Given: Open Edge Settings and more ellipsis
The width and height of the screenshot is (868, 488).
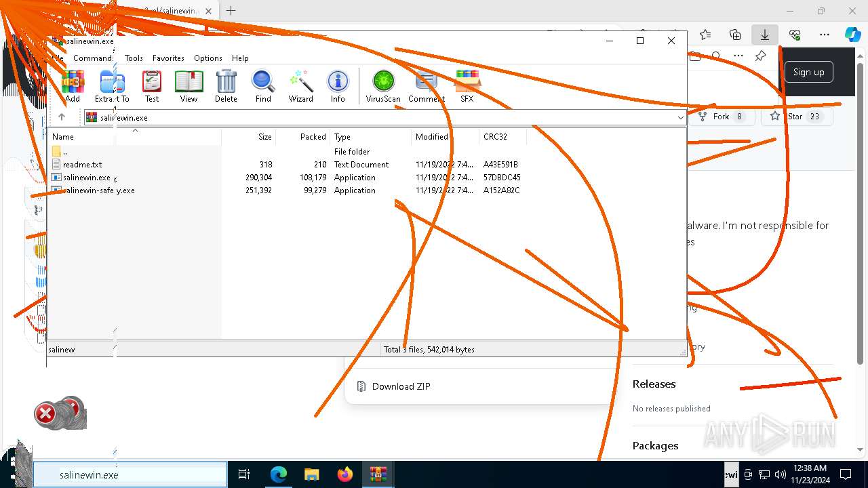Looking at the screenshot, I should point(824,35).
